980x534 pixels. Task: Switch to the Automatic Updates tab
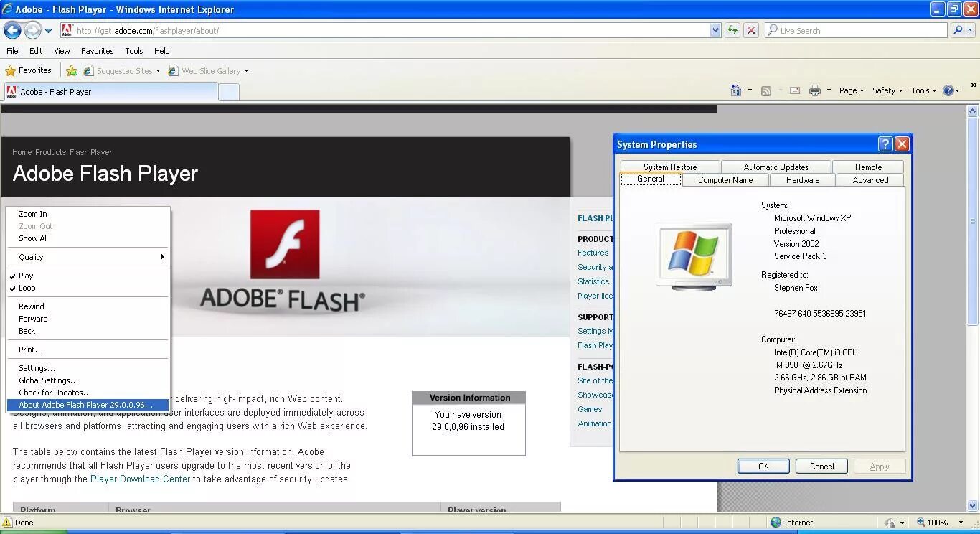point(776,167)
